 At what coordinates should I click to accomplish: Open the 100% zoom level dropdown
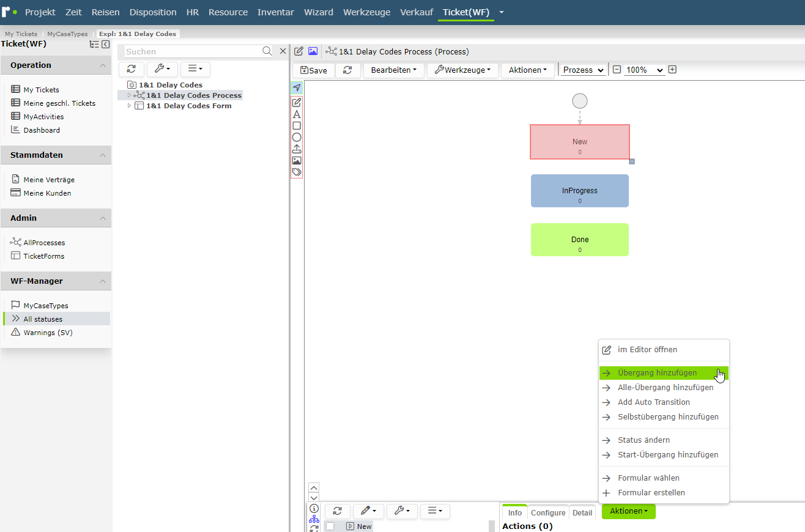(644, 70)
